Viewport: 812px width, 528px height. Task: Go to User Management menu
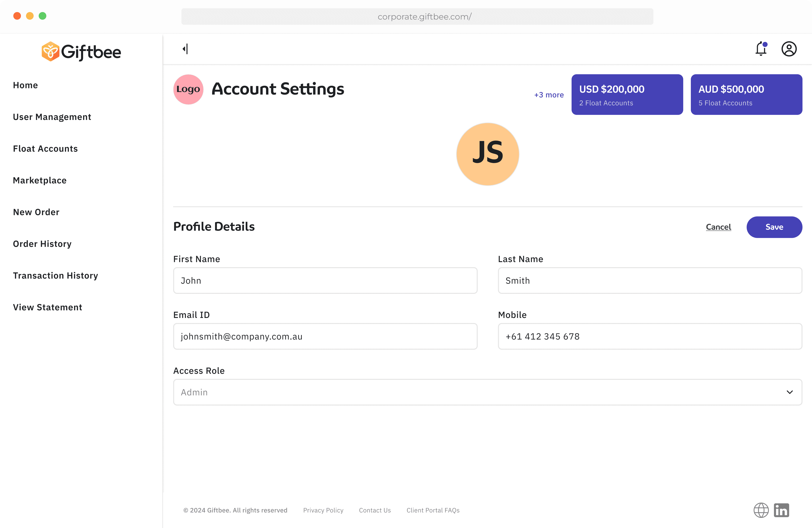tap(52, 117)
